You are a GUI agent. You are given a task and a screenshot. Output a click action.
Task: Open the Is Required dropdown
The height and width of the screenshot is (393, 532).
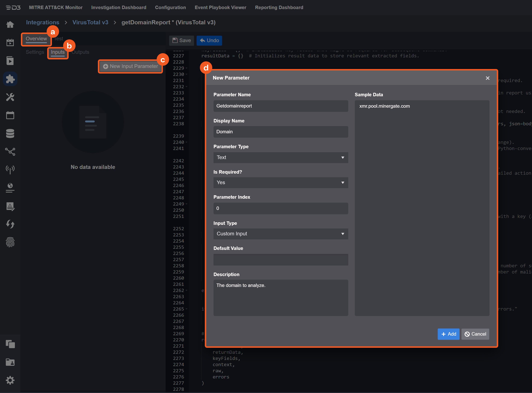click(280, 183)
